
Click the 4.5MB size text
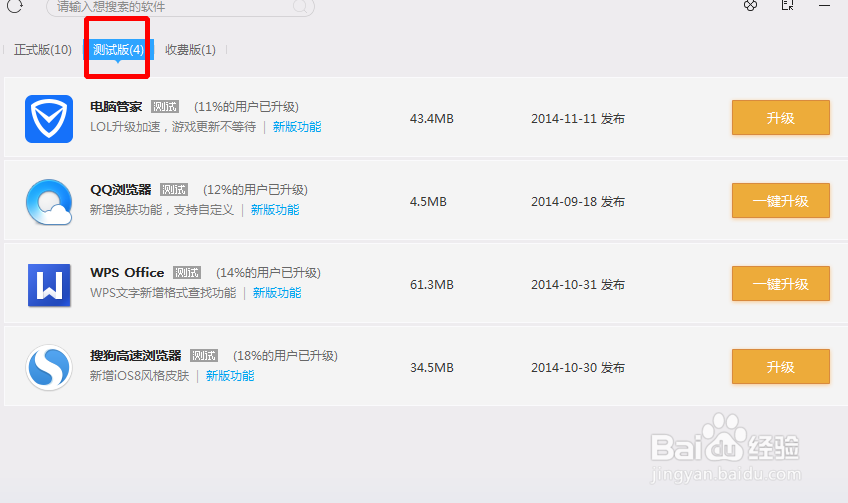[x=428, y=202]
